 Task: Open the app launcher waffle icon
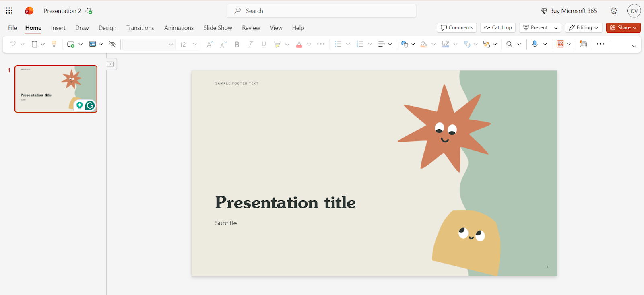coord(9,11)
